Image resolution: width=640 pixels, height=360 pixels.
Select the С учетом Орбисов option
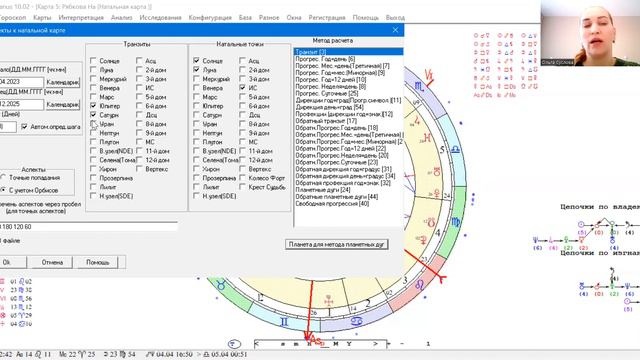click(3, 190)
